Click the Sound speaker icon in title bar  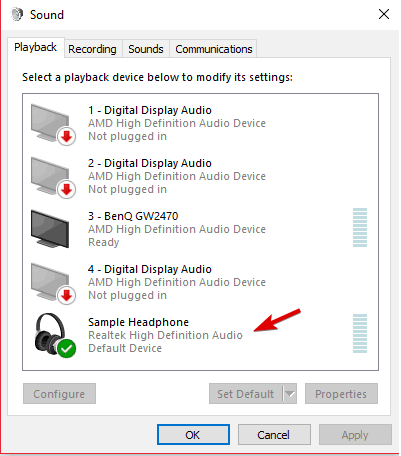pyautogui.click(x=16, y=14)
